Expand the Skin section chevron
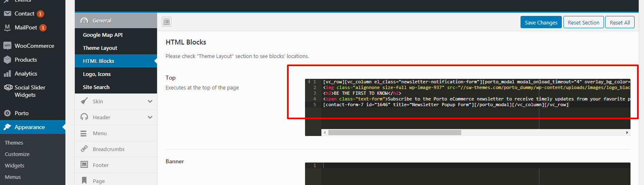This screenshot has width=644, height=185. [x=150, y=101]
